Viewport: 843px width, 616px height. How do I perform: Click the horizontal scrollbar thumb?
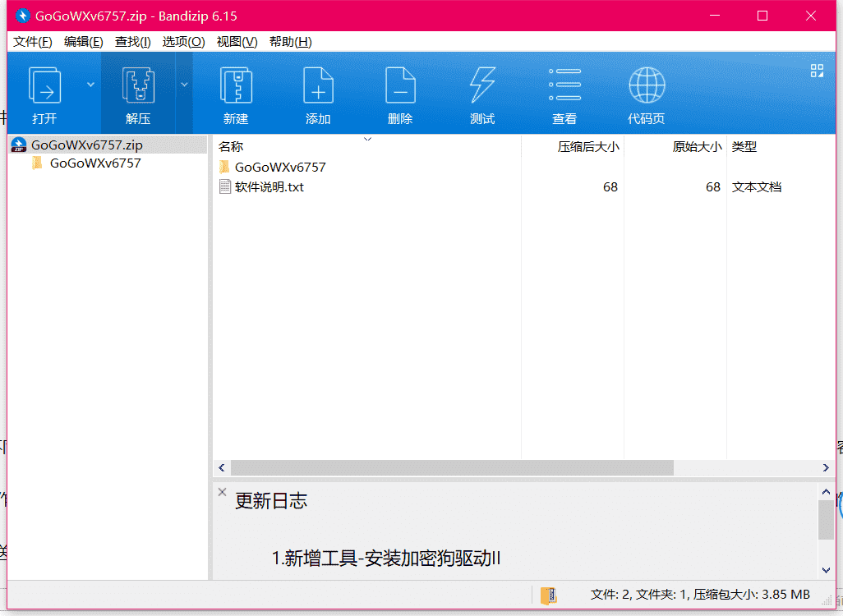tap(452, 468)
